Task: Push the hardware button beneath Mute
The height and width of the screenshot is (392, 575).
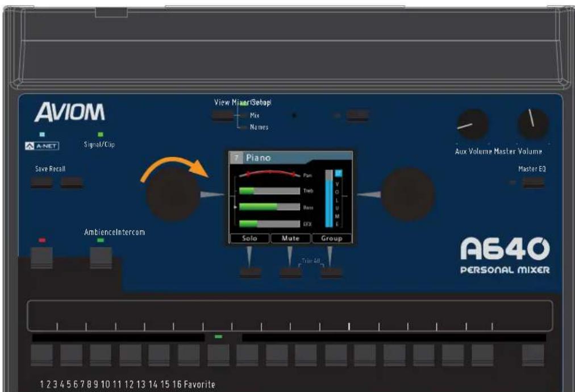Action: tap(290, 273)
